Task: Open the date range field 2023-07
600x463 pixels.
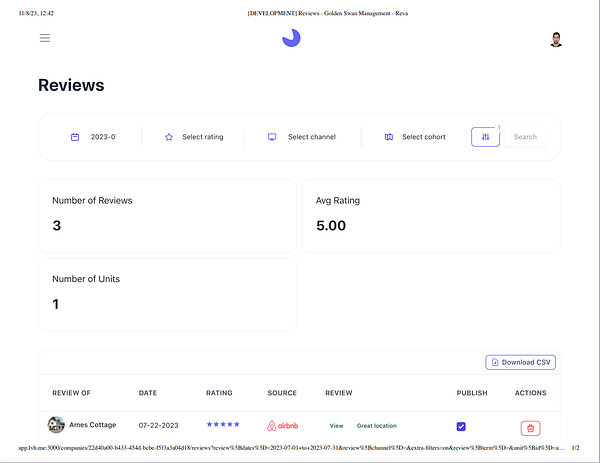Action: (x=103, y=137)
